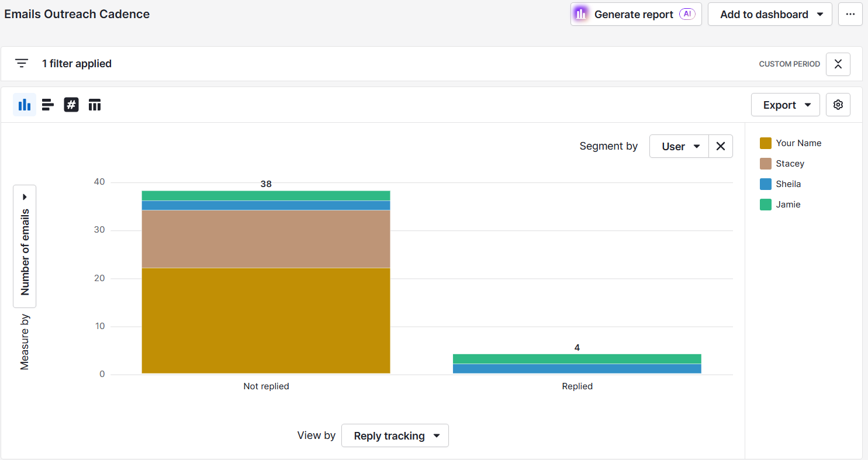This screenshot has width=868, height=460.
Task: Click the Sheila legend color swatch
Action: click(766, 184)
